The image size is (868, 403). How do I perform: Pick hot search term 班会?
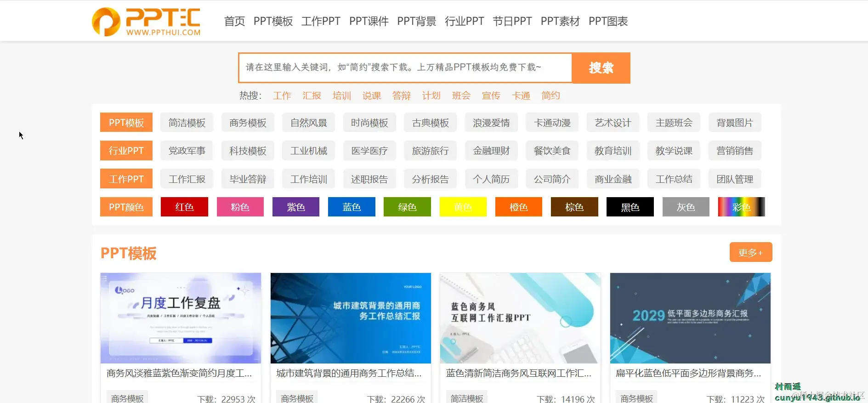pyautogui.click(x=461, y=95)
